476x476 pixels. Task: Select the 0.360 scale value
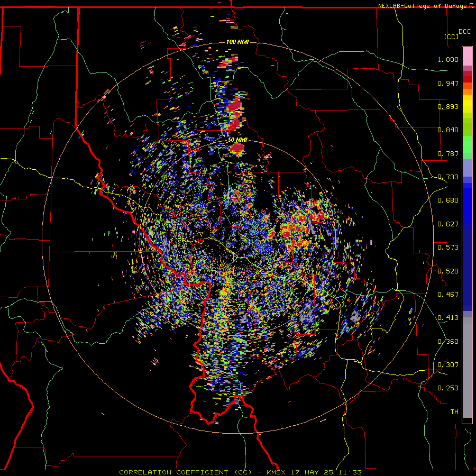(448, 342)
